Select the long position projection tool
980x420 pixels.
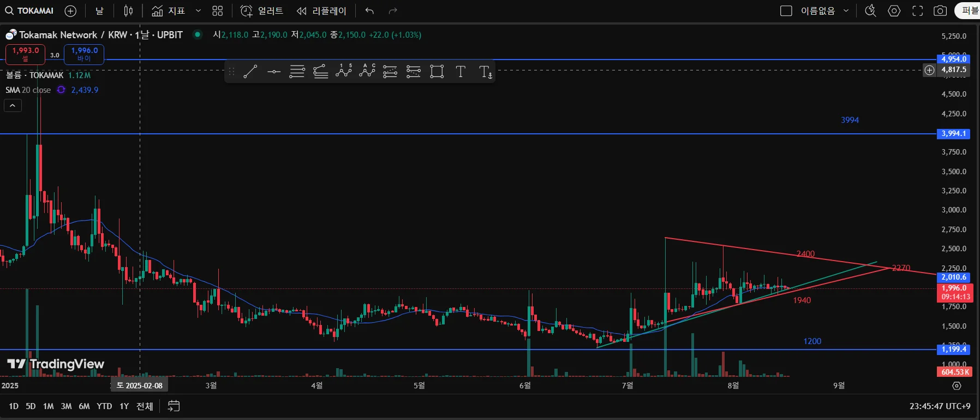coord(390,72)
